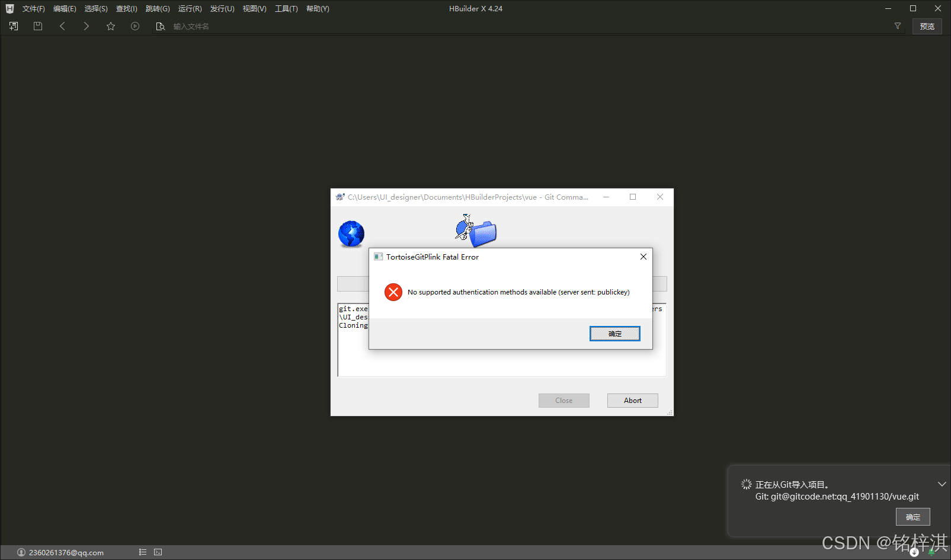This screenshot has height=560, width=951.
Task: Click the HBuilder X logo icon
Action: tap(9, 9)
